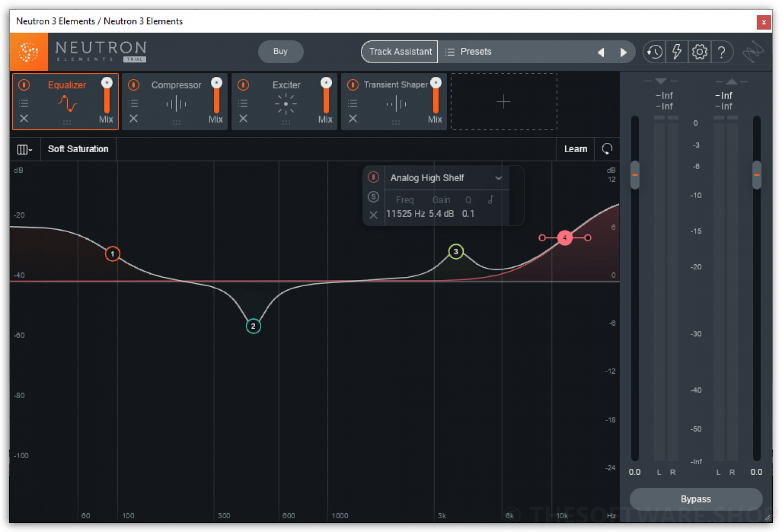The width and height of the screenshot is (782, 532).
Task: Click the Equalizer Mix slider
Action: pyautogui.click(x=106, y=96)
